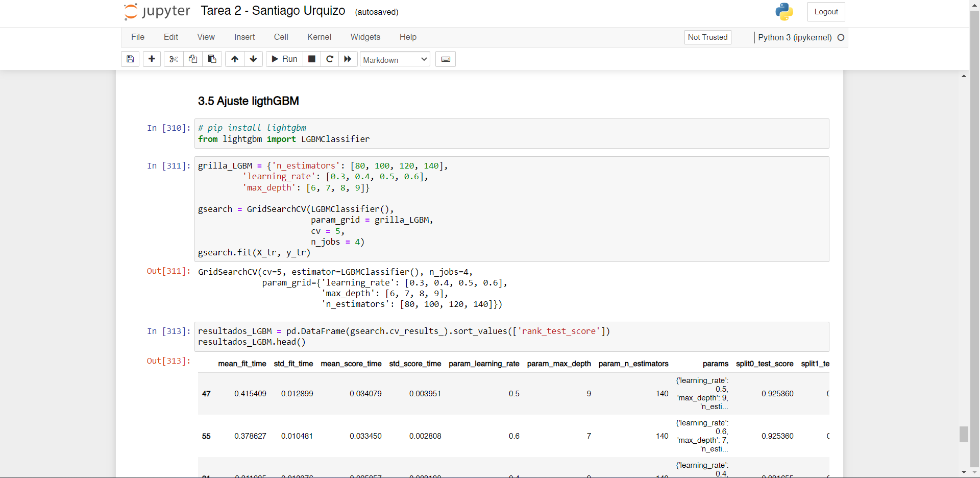This screenshot has height=478, width=980.
Task: Click the notebook title to rename
Action: [x=273, y=11]
